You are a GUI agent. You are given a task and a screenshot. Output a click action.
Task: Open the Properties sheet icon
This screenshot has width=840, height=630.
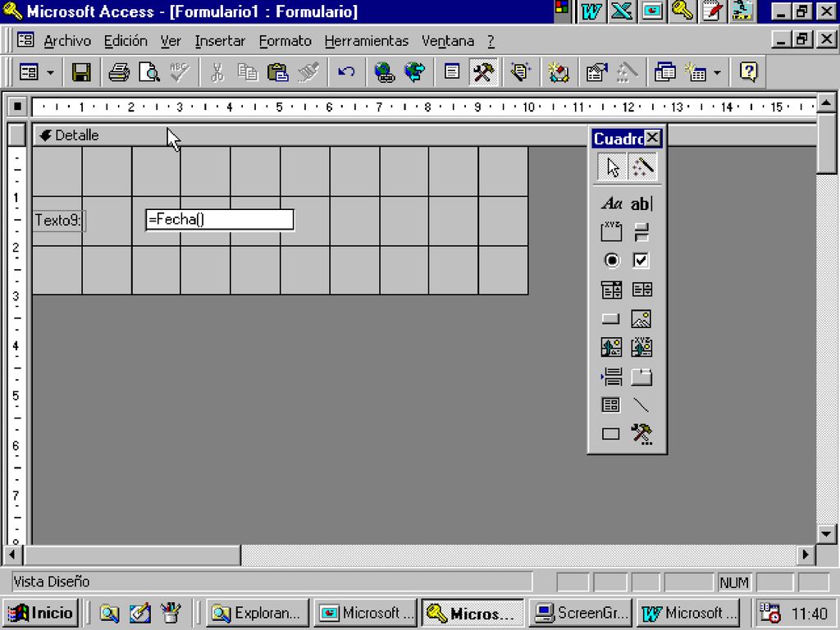click(x=596, y=72)
